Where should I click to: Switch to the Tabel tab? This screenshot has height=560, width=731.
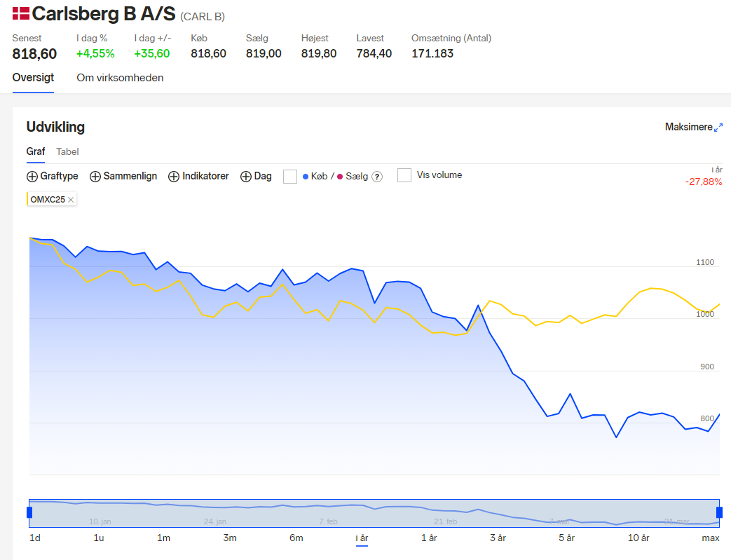point(67,151)
